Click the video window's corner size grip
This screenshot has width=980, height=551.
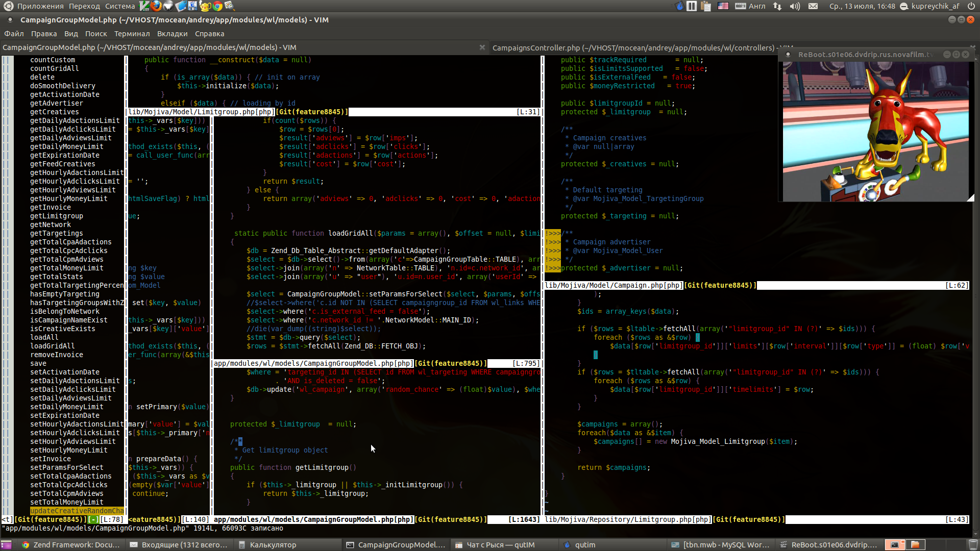(970, 198)
